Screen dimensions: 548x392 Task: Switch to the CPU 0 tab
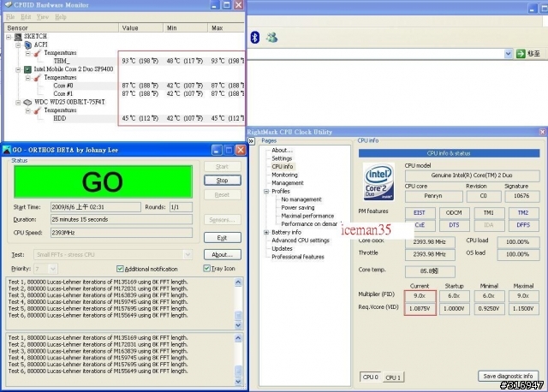coord(371,377)
